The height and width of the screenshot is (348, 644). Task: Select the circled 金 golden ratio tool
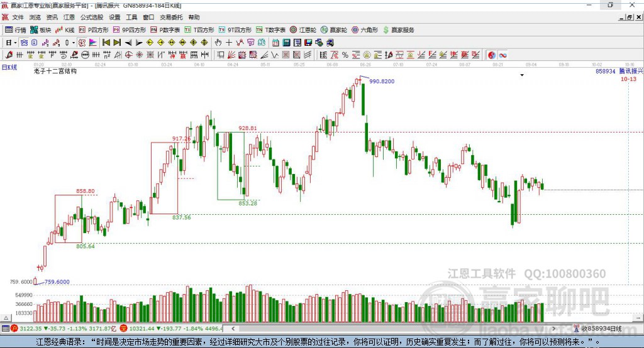tap(367, 55)
